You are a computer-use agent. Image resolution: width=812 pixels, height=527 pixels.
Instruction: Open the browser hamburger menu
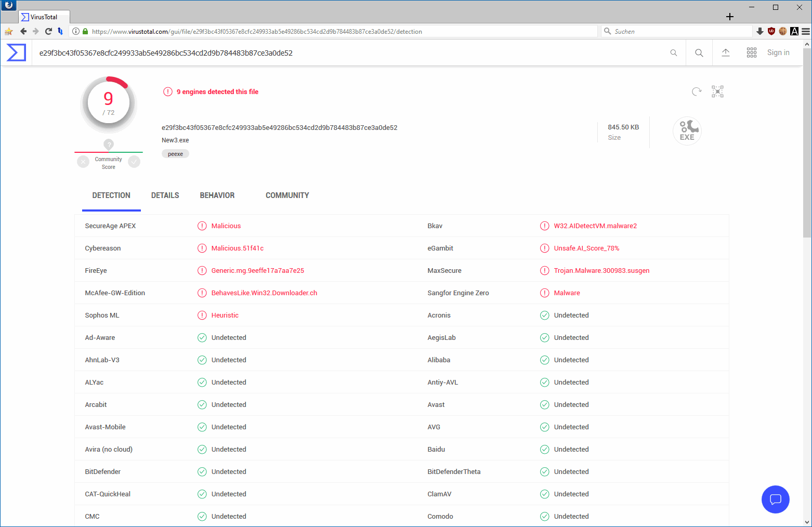pyautogui.click(x=805, y=31)
